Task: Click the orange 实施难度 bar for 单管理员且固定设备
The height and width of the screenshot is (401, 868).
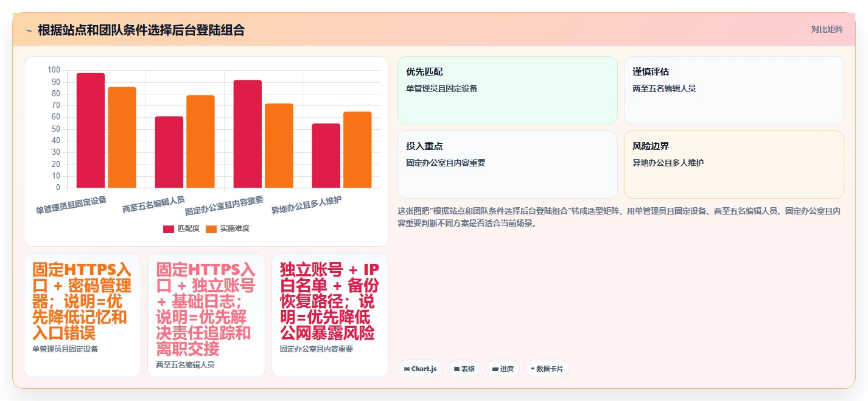Action: tap(122, 137)
